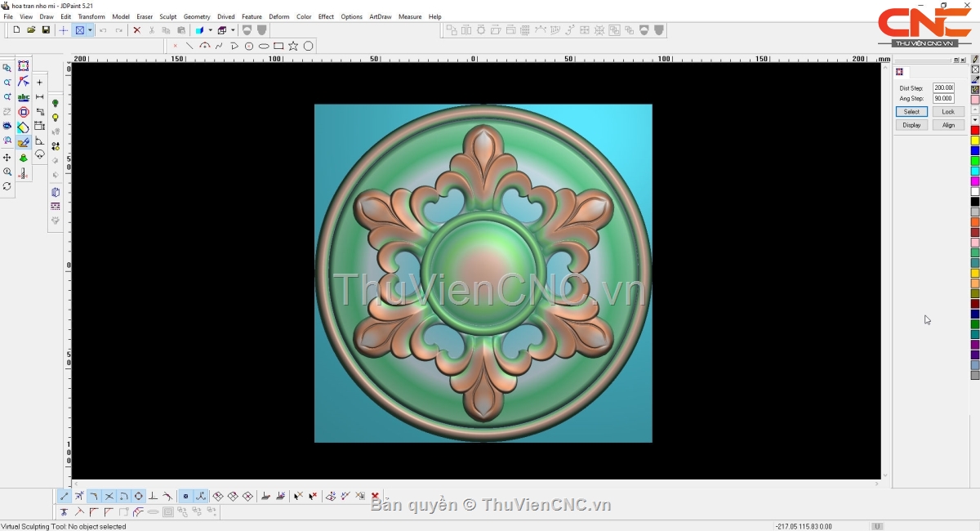
Task: Create a new file with New icon
Action: coord(16,30)
